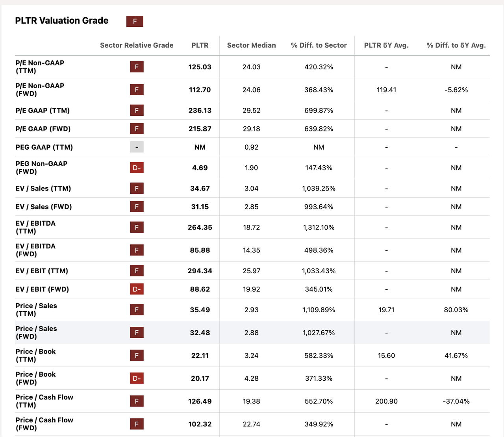The image size is (504, 437).
Task: Select the 5Y difference value -37.04%
Action: [x=456, y=401]
